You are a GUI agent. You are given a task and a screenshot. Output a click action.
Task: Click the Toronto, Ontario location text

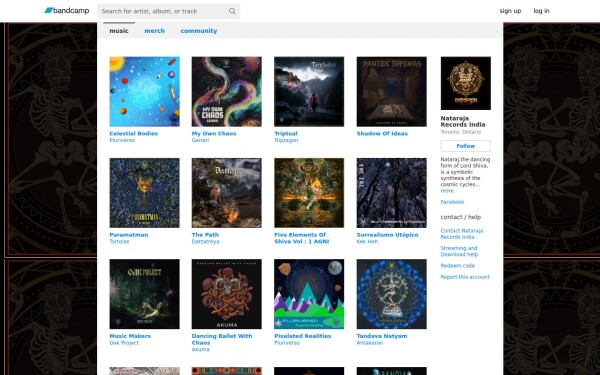(x=460, y=132)
